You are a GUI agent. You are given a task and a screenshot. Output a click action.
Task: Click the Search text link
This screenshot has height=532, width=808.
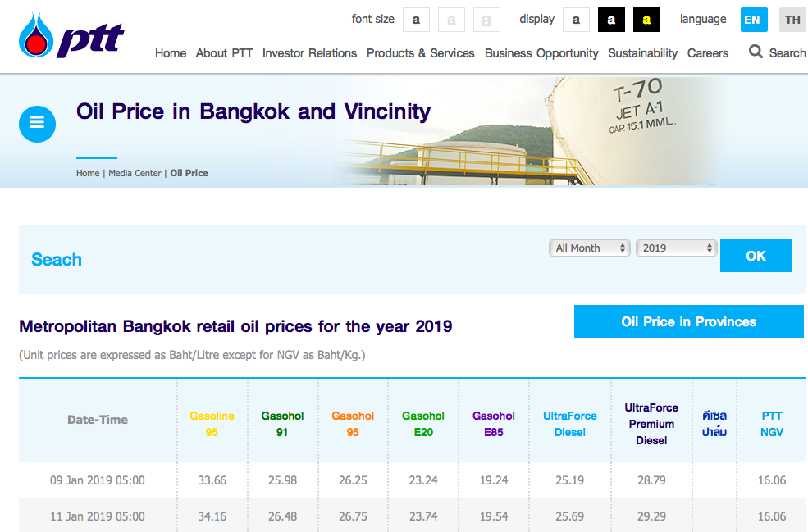[787, 53]
